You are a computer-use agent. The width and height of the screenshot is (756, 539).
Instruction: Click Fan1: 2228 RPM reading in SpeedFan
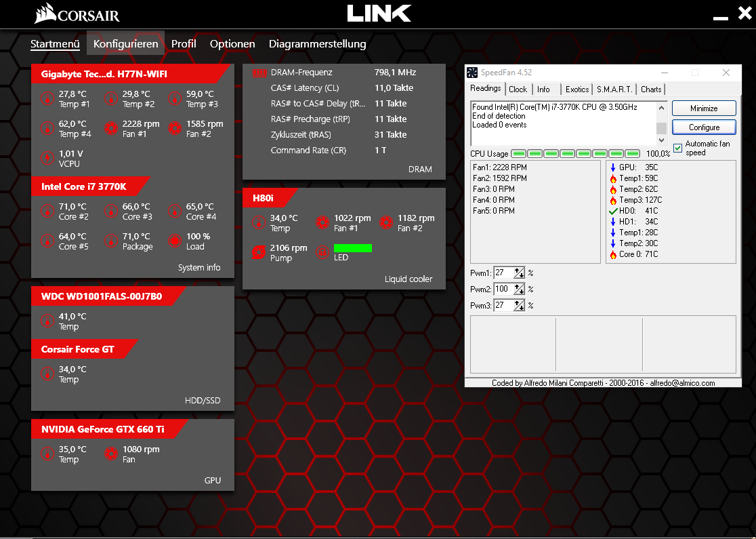pos(500,167)
